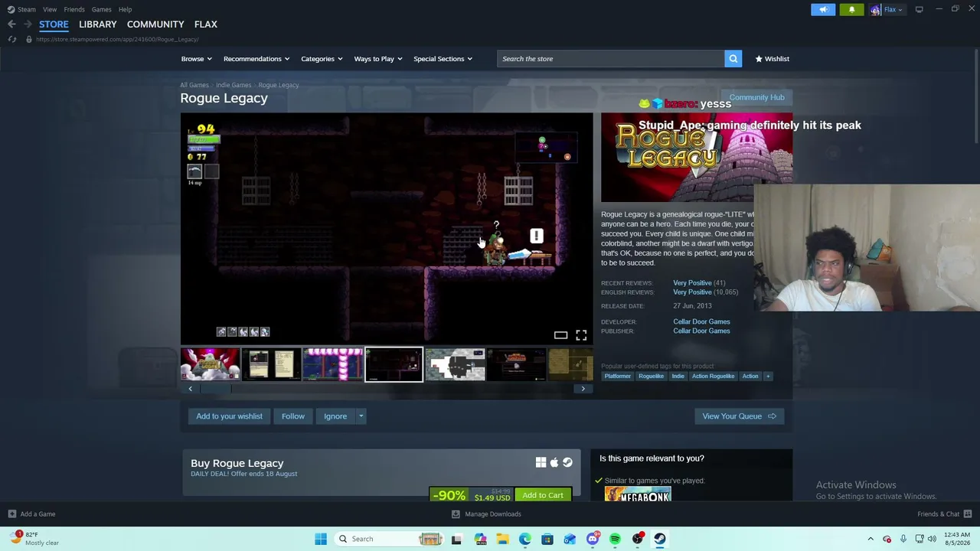Image resolution: width=980 pixels, height=551 pixels.
Task: Open the FLAX profile tab
Action: (x=206, y=24)
